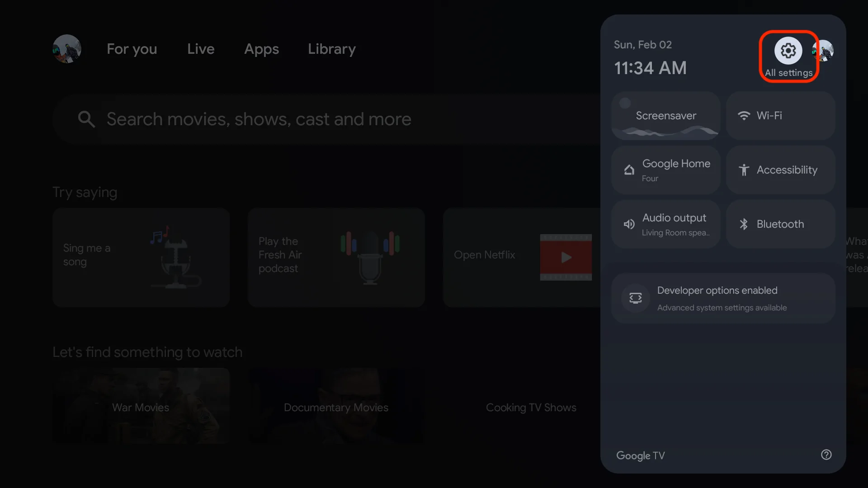Click the Google Home house icon
Screen dimensions: 868x488
[629, 170]
